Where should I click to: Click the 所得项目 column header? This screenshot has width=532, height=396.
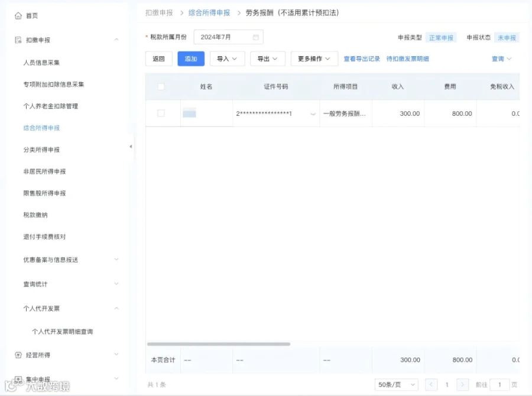[345, 86]
